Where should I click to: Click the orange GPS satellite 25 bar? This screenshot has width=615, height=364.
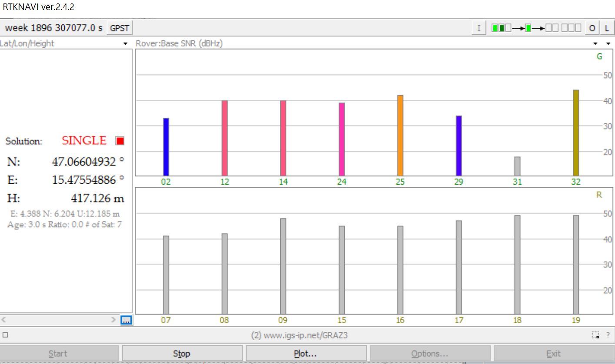point(400,135)
